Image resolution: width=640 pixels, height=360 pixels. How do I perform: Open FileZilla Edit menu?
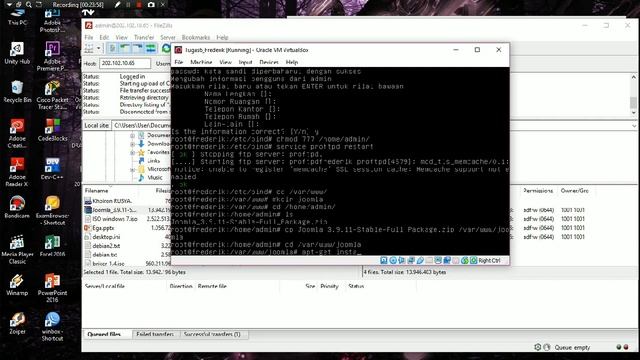(x=104, y=38)
